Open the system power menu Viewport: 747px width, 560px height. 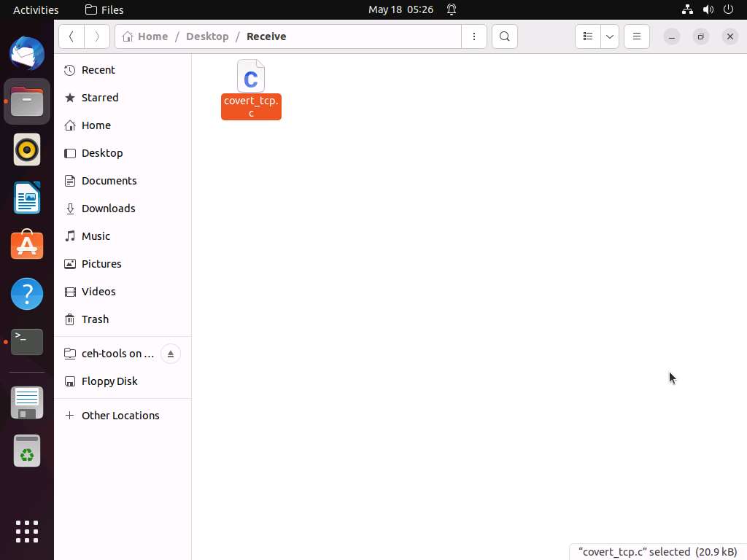[x=728, y=9]
